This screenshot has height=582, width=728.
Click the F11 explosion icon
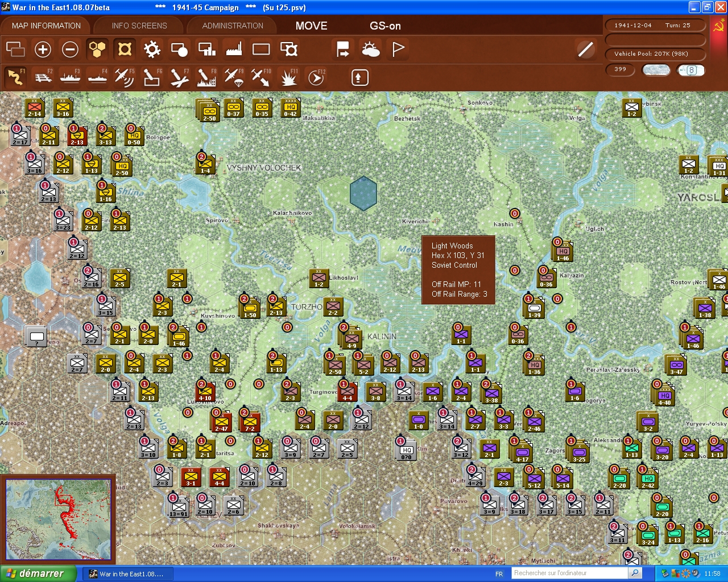pyautogui.click(x=288, y=77)
